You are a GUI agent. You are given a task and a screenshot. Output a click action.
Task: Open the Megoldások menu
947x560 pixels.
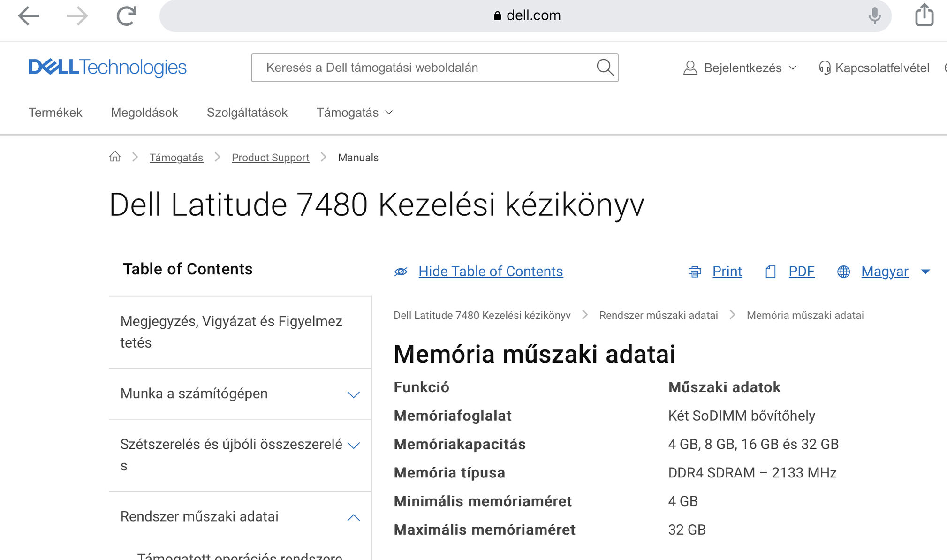(x=144, y=113)
